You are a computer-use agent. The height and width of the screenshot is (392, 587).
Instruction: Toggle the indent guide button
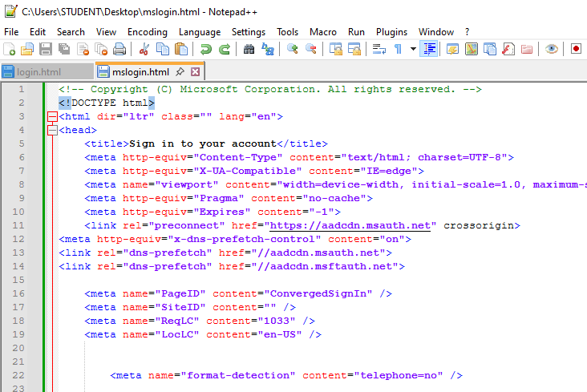tap(429, 49)
